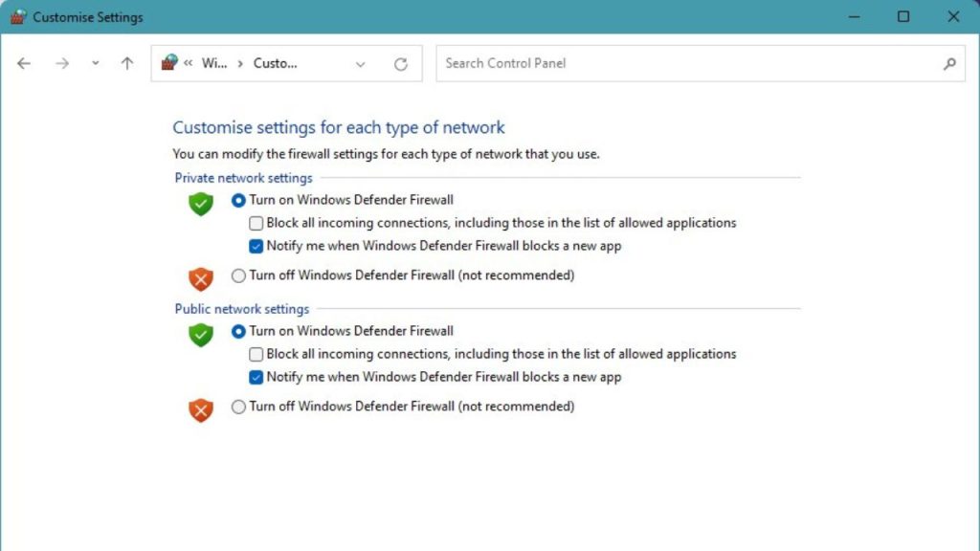Select Turn on Firewall for private network
Screen dimensions: 980x551
[238, 201]
